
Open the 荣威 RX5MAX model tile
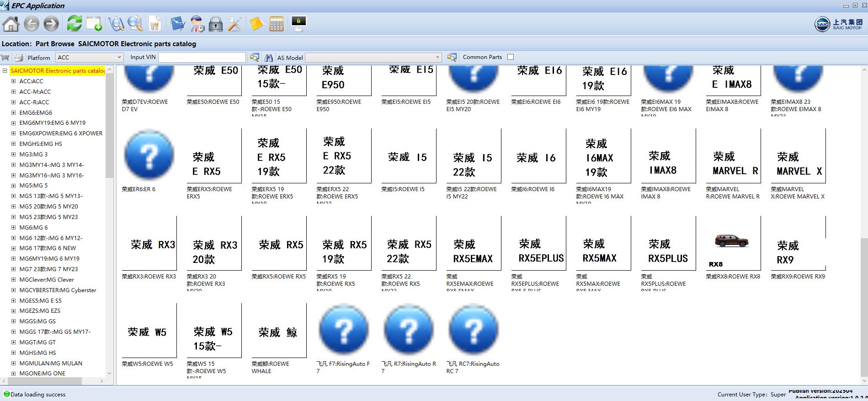point(603,243)
